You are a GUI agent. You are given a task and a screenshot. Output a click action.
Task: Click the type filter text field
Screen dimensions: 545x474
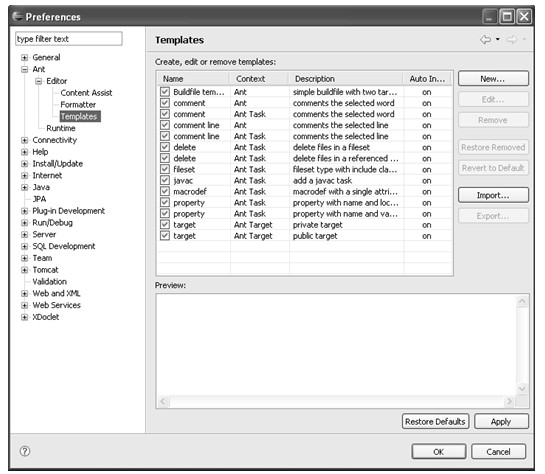pos(69,39)
